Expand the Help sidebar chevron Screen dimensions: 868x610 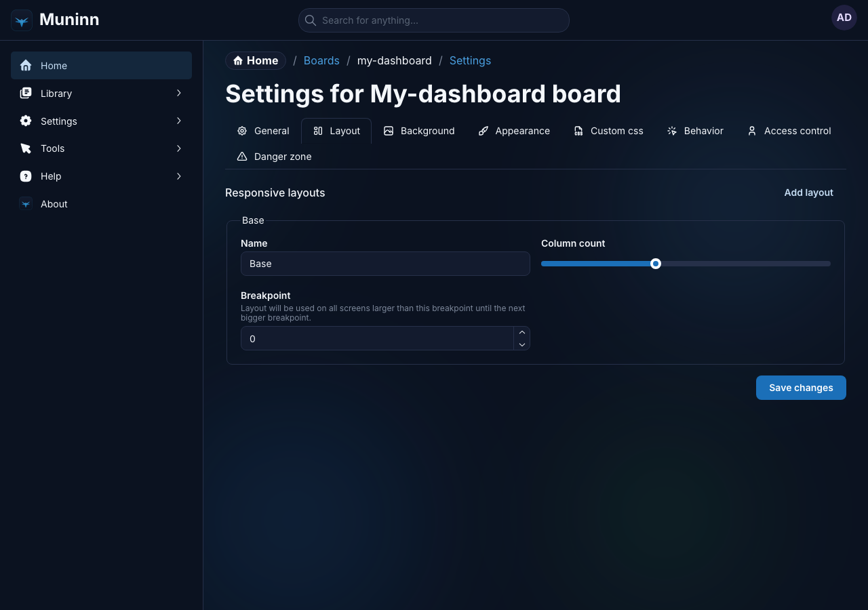(179, 176)
